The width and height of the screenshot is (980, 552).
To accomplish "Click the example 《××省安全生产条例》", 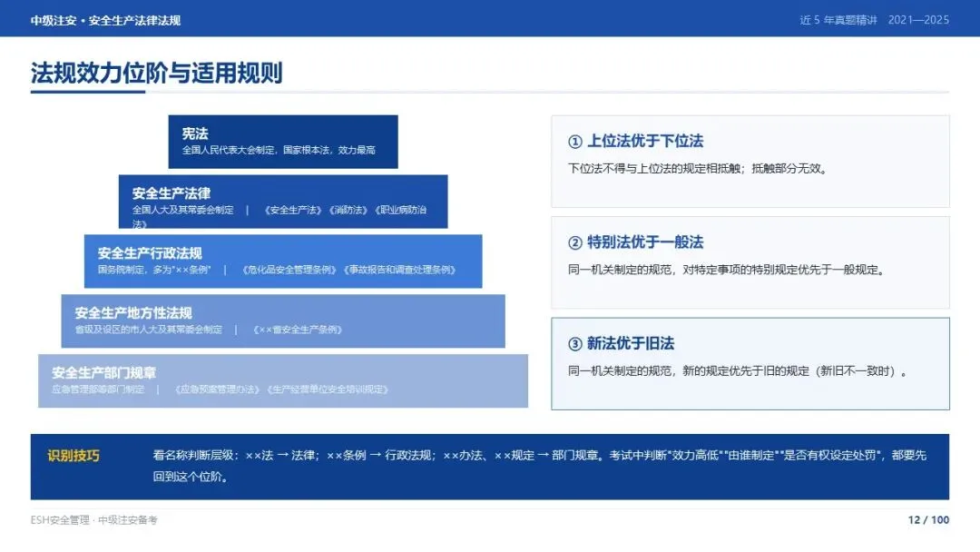I will coord(298,330).
